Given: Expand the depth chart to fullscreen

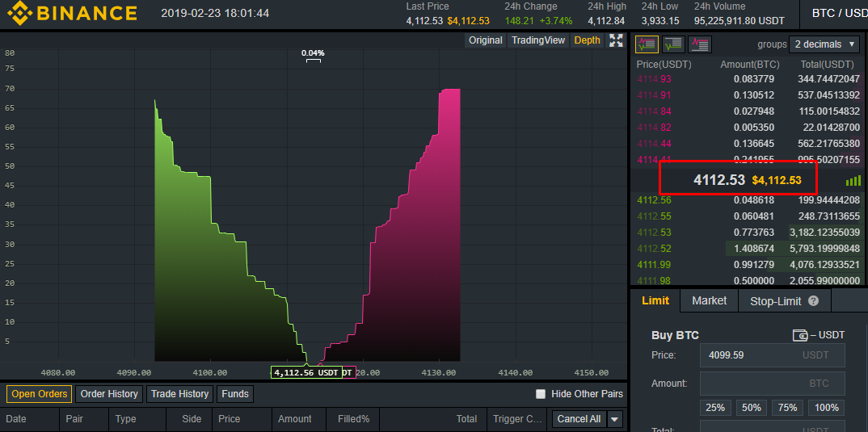Looking at the screenshot, I should 616,40.
